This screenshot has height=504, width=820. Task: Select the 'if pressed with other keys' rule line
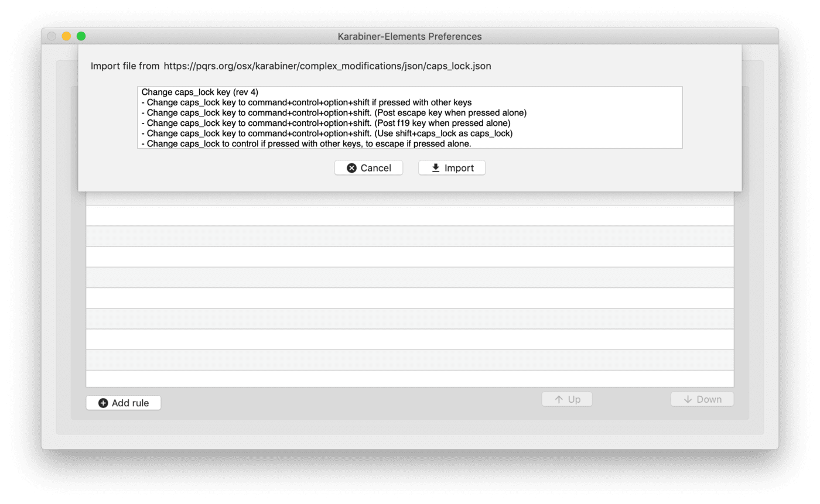(306, 102)
